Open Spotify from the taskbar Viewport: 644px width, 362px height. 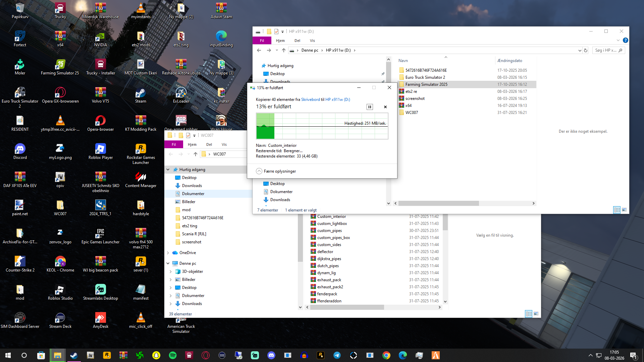[173, 355]
